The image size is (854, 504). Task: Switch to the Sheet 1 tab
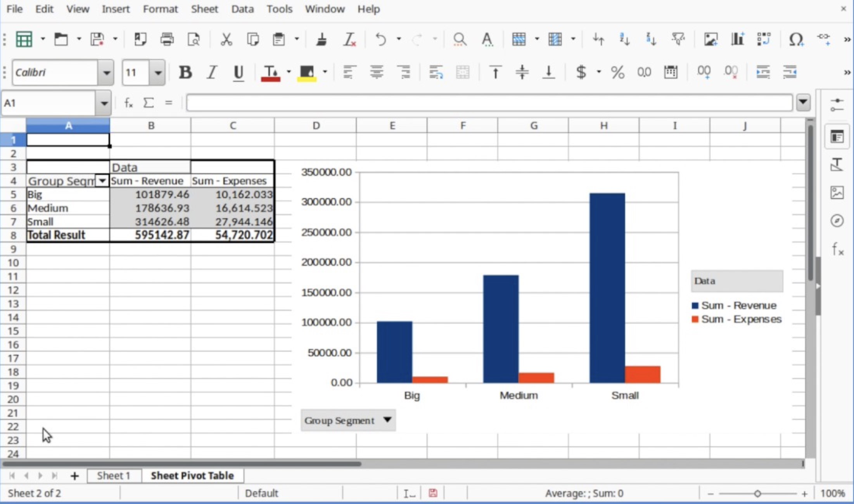(x=113, y=476)
